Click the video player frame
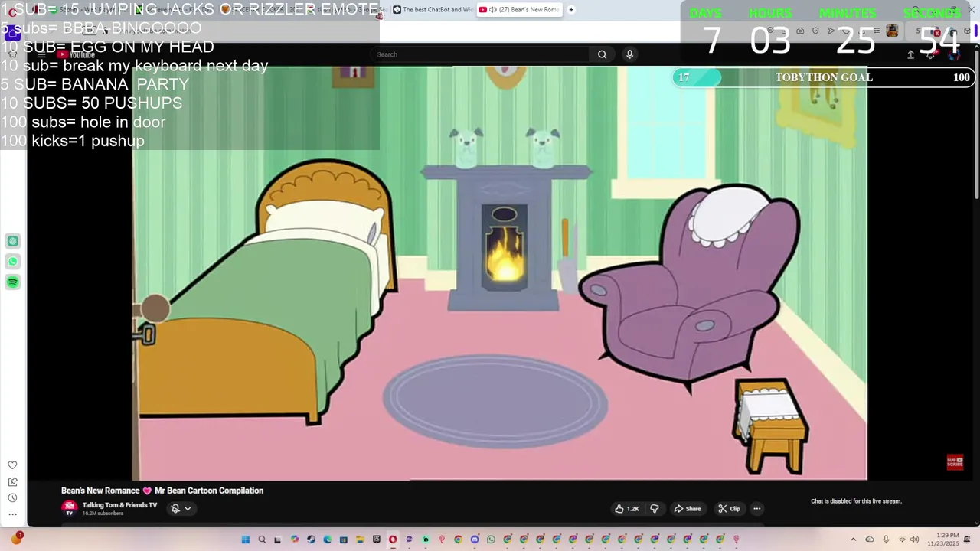980x551 pixels. [x=500, y=272]
